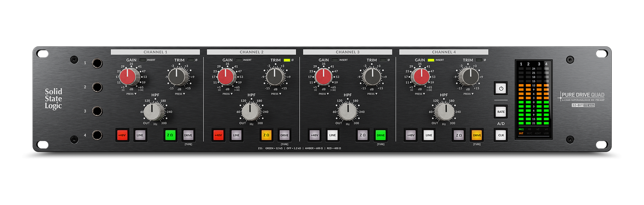Click the Channel 4 header label
Viewport: 644px width, 205px height.
(x=444, y=52)
